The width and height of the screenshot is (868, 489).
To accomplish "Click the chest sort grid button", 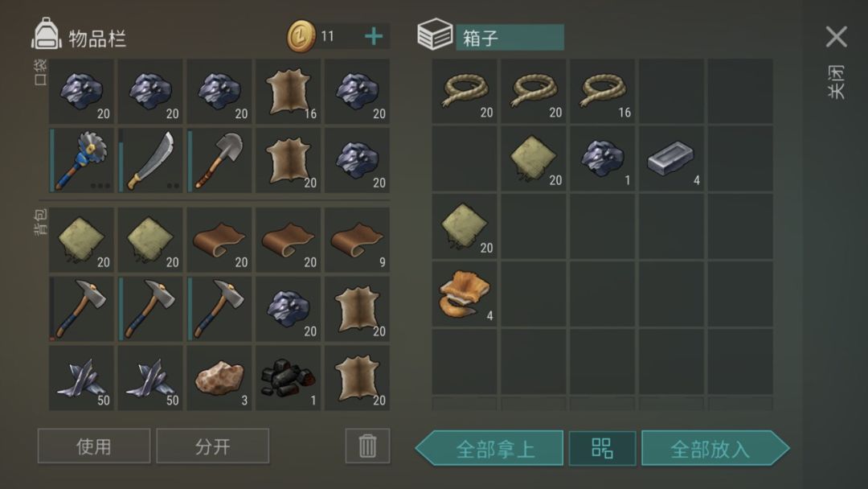I will coord(602,448).
